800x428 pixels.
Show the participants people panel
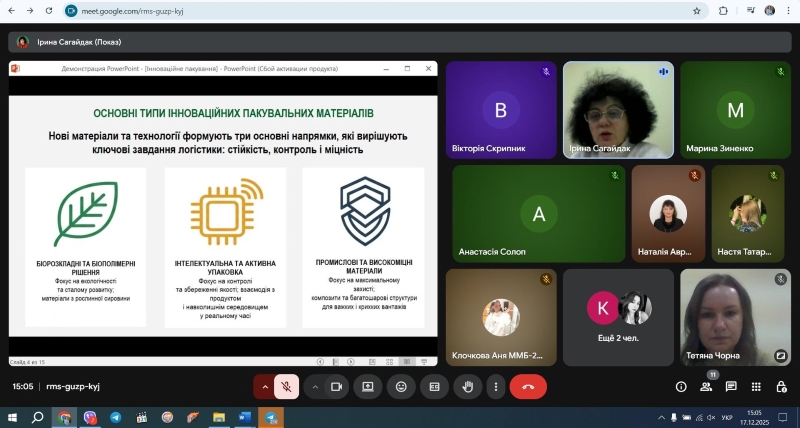pos(706,386)
